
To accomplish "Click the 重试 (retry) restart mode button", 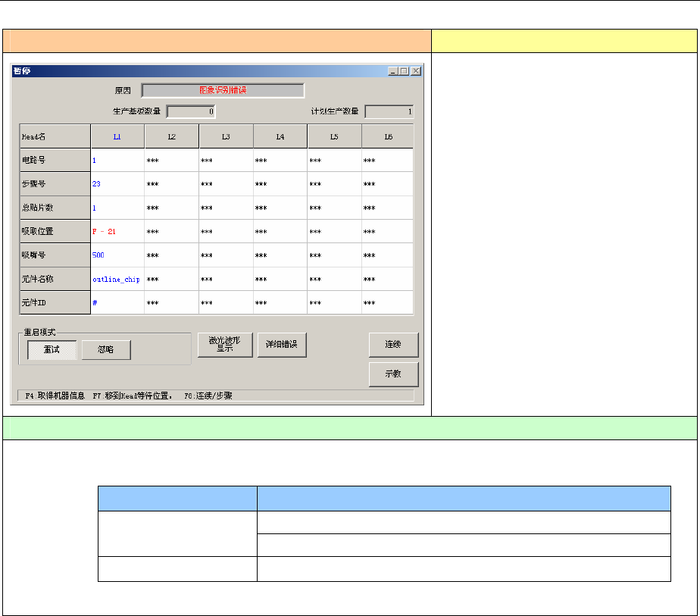I will click(x=52, y=349).
